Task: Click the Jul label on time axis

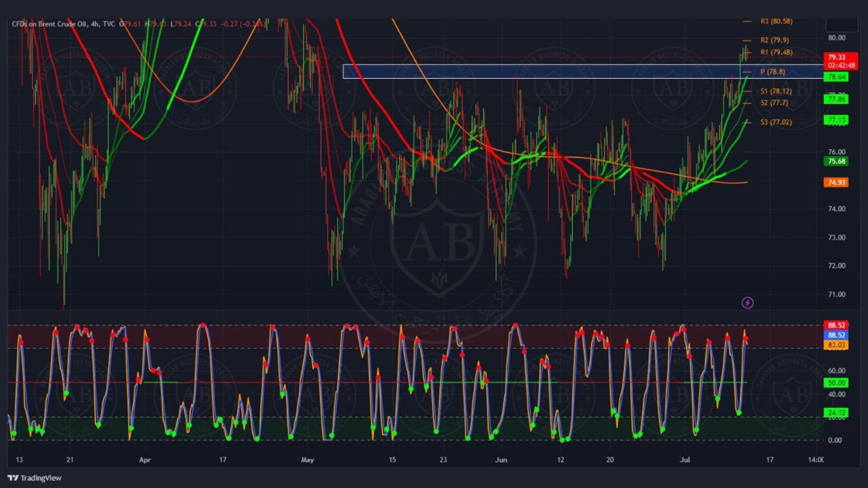Action: pyautogui.click(x=685, y=460)
